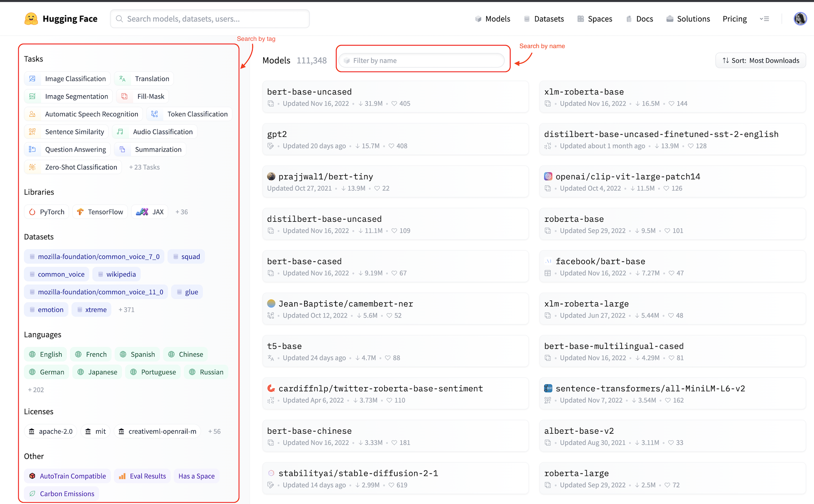This screenshot has height=504, width=814.
Task: Click the cardiffnlp organization avatar
Action: coord(271,388)
